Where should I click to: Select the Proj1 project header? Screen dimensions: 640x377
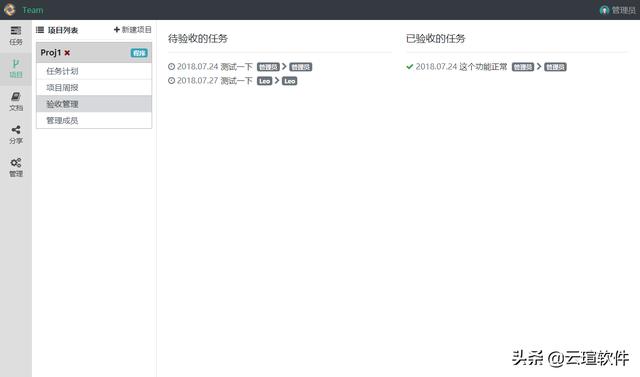(94, 53)
